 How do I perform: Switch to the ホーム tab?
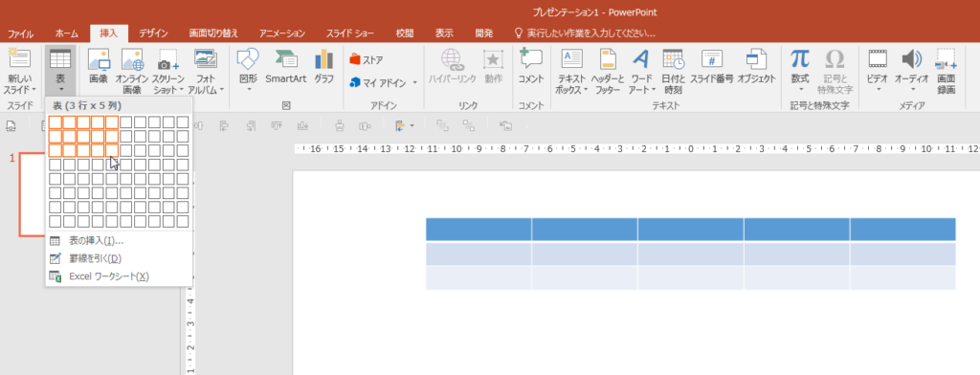click(66, 33)
